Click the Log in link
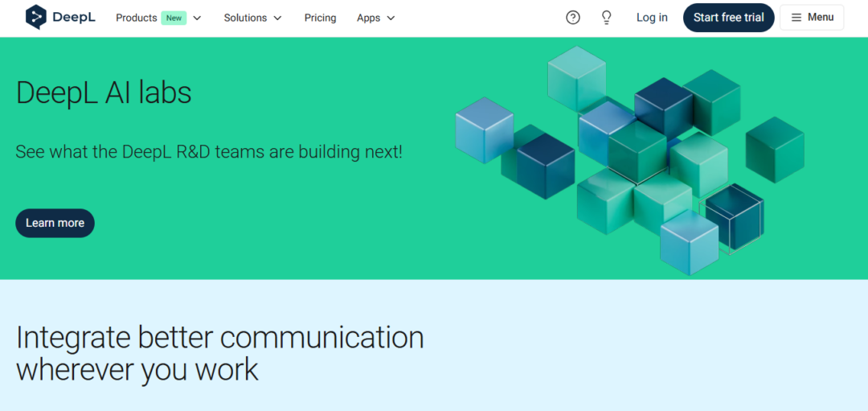868x411 pixels. (652, 18)
